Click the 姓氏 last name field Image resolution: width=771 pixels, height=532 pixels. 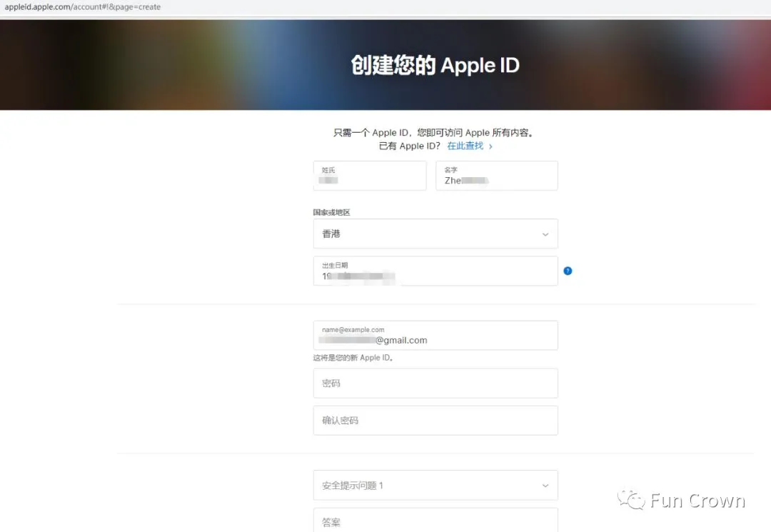coord(370,176)
